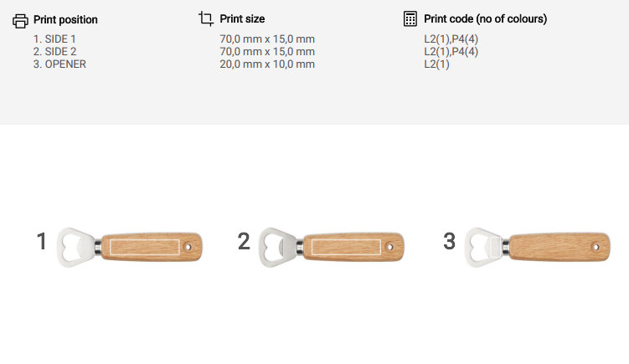Click the '2. SIDE 2' position entry
Viewport: 629px width, 364px height.
pyautogui.click(x=54, y=52)
